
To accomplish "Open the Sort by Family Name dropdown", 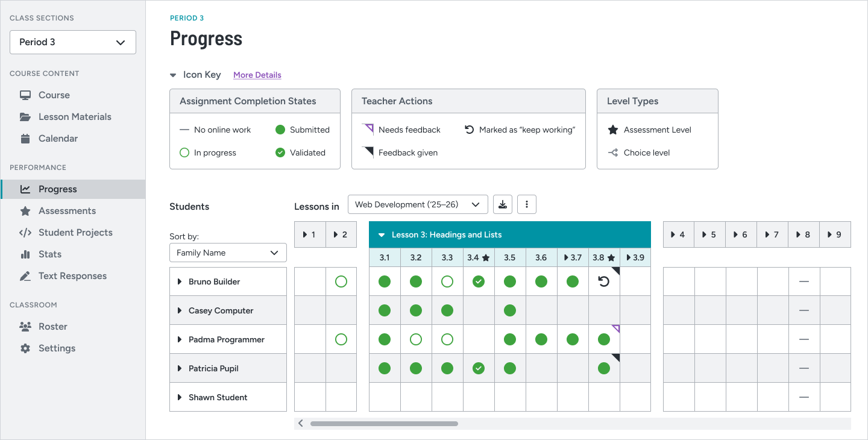I will coord(228,253).
